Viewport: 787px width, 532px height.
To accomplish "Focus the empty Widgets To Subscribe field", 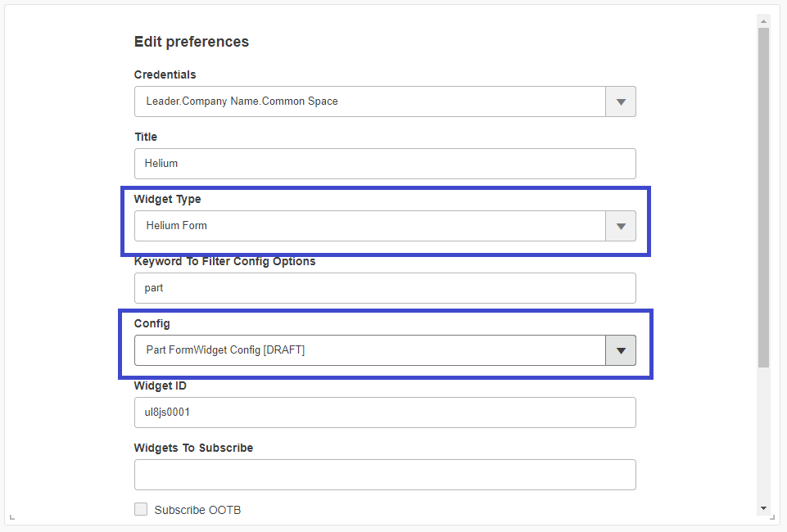I will pyautogui.click(x=385, y=475).
